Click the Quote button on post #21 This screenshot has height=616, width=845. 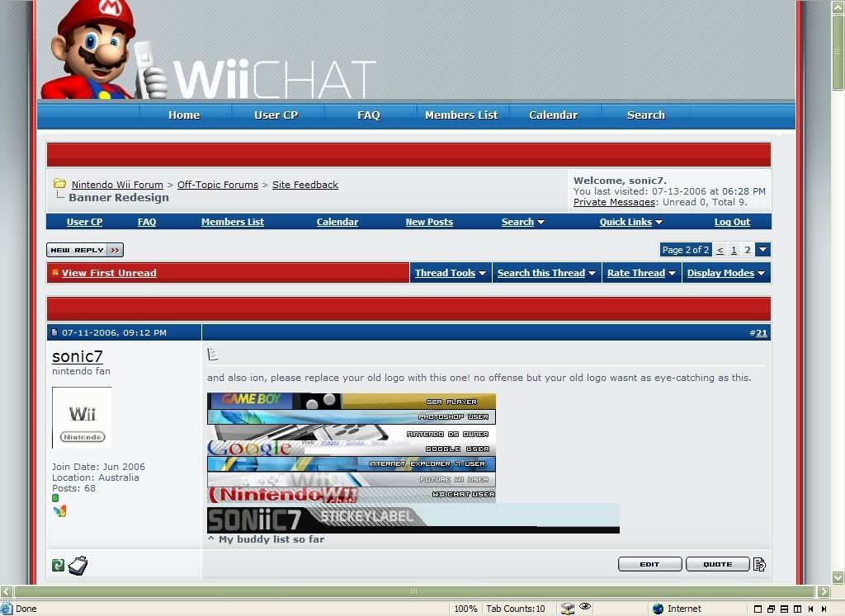click(x=718, y=564)
